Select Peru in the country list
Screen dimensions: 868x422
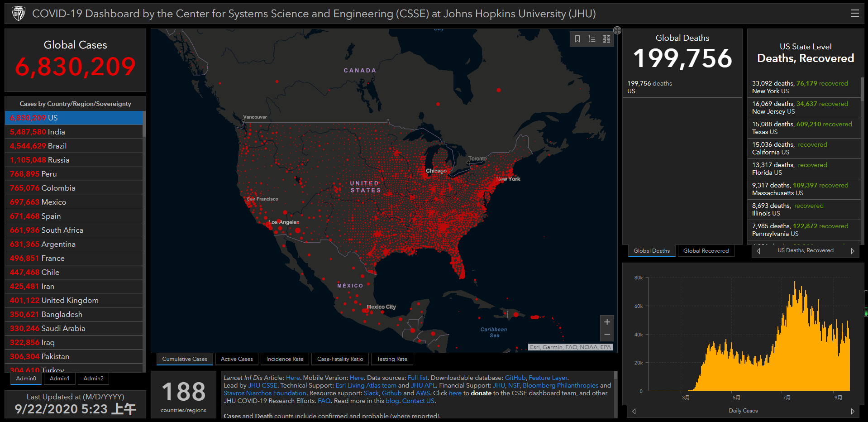[74, 174]
